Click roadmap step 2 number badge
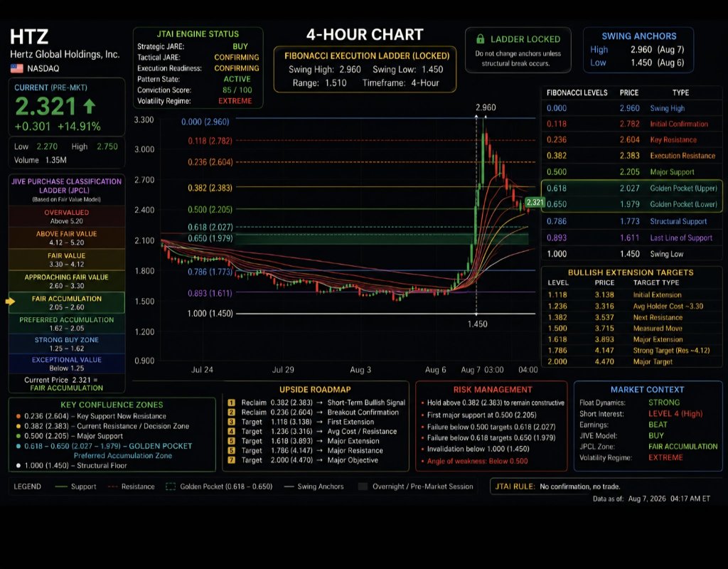 tap(232, 413)
